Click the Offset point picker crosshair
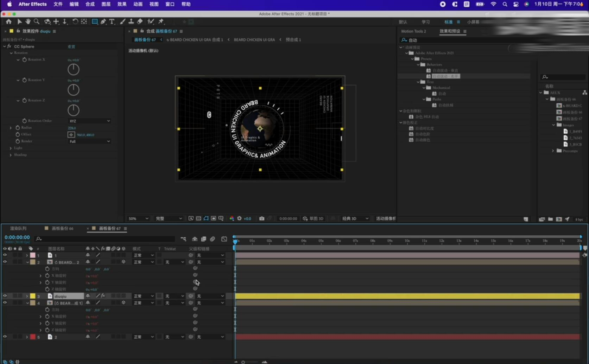The image size is (589, 364). tap(71, 135)
